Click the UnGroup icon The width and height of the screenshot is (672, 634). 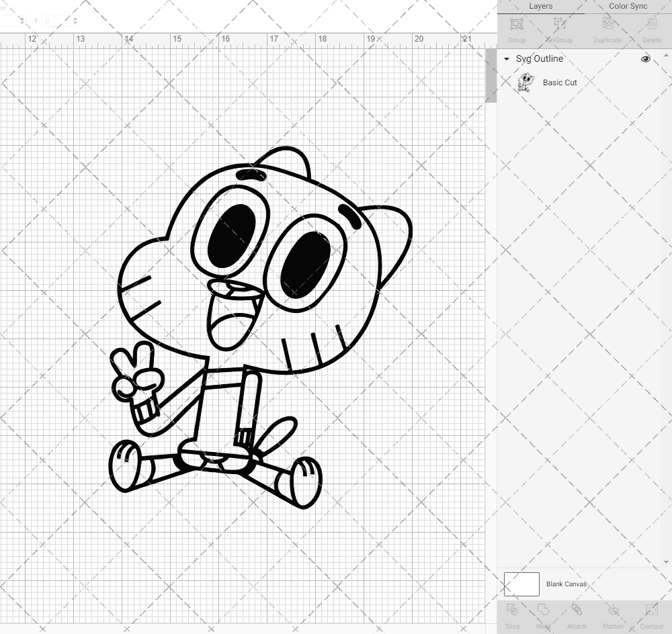point(559,28)
